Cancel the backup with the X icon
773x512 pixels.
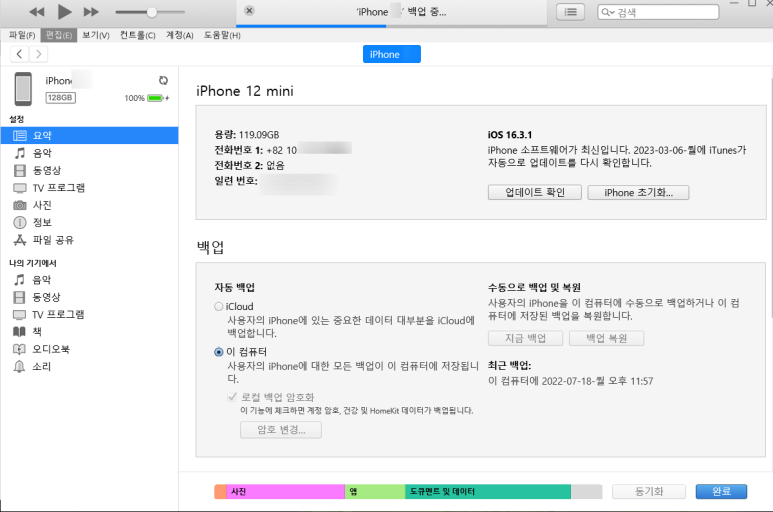tap(249, 10)
